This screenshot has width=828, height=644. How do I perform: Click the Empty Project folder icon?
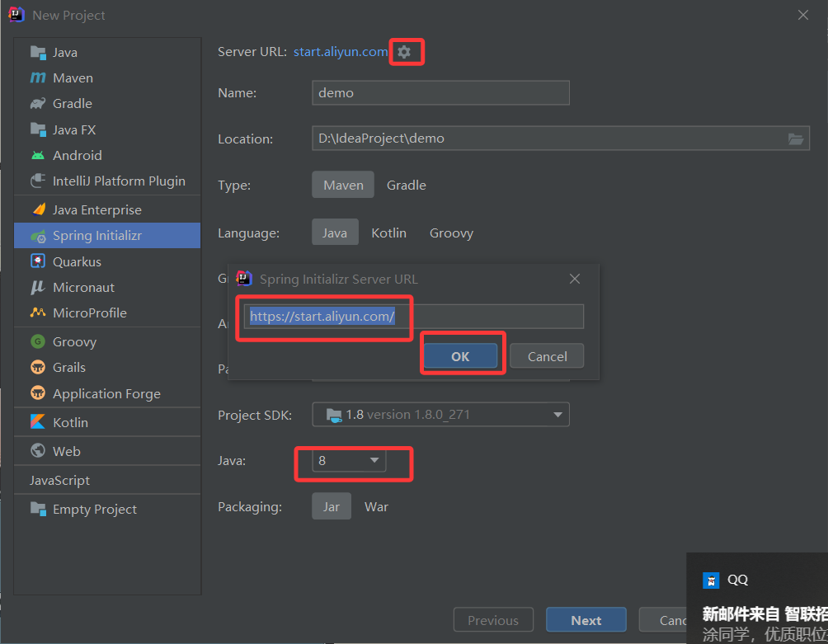[x=38, y=509]
